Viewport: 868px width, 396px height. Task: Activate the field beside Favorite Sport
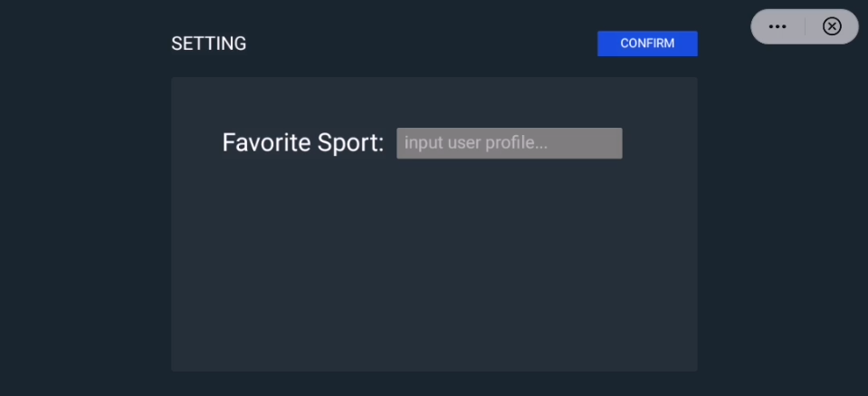click(509, 143)
